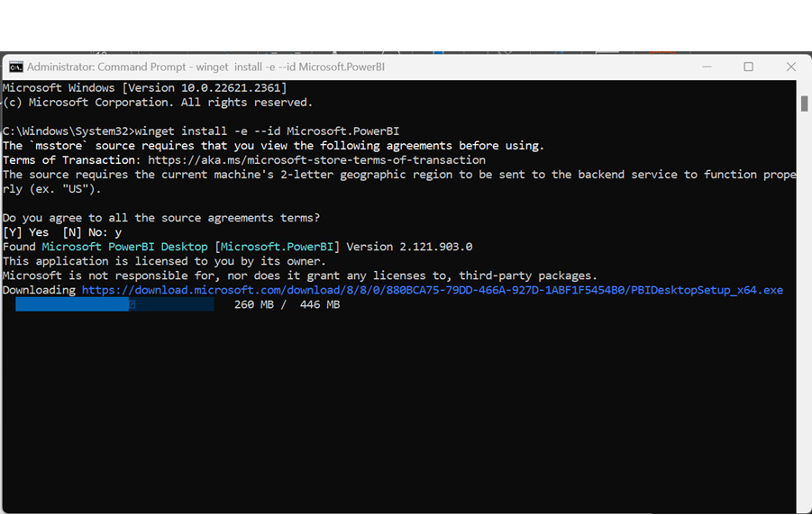Click the '260 MB / 446 MB' progress text
Image resolution: width=812 pixels, height=515 pixels.
[x=287, y=304]
